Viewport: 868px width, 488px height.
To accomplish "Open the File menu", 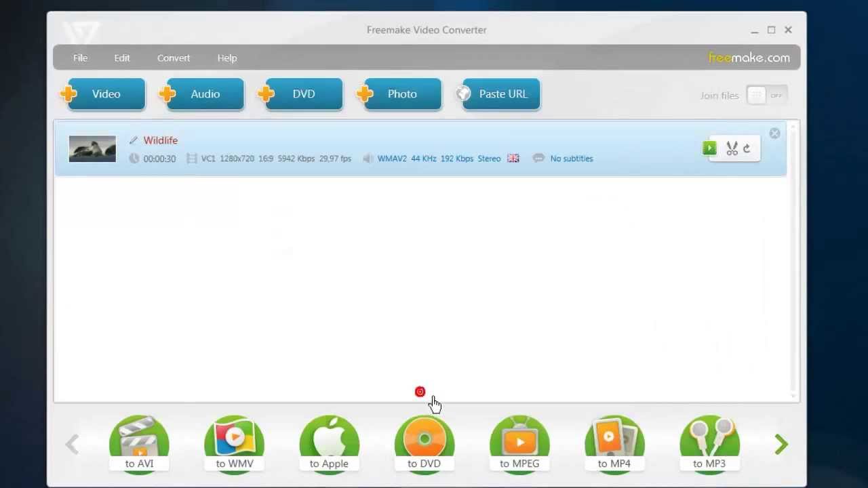I will 80,58.
